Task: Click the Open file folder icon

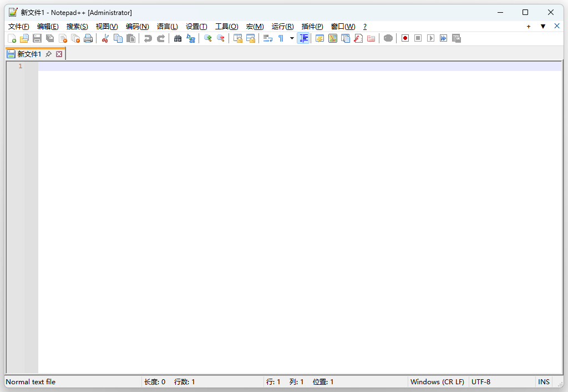Action: tap(24, 38)
